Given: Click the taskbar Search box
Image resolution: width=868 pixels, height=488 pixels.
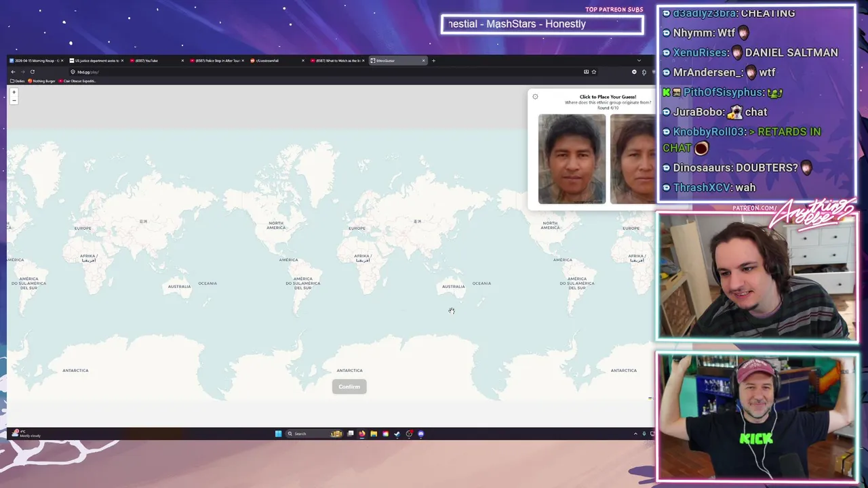Looking at the screenshot, I should pos(314,434).
